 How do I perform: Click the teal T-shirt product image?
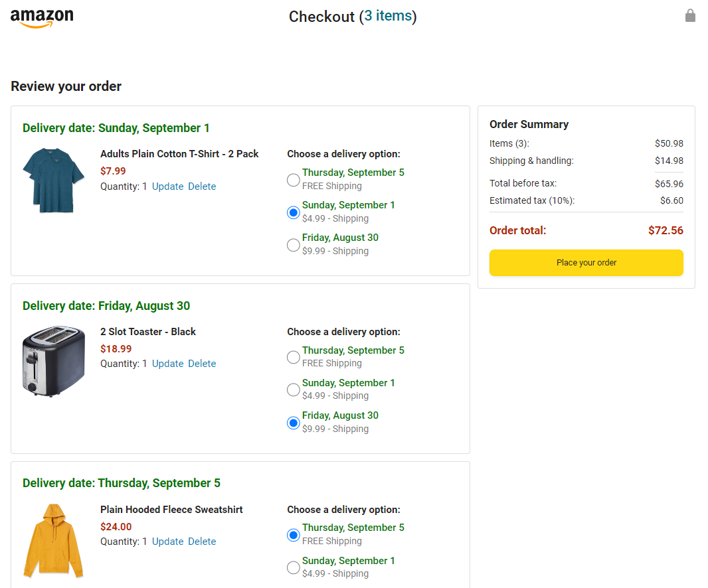pos(53,180)
